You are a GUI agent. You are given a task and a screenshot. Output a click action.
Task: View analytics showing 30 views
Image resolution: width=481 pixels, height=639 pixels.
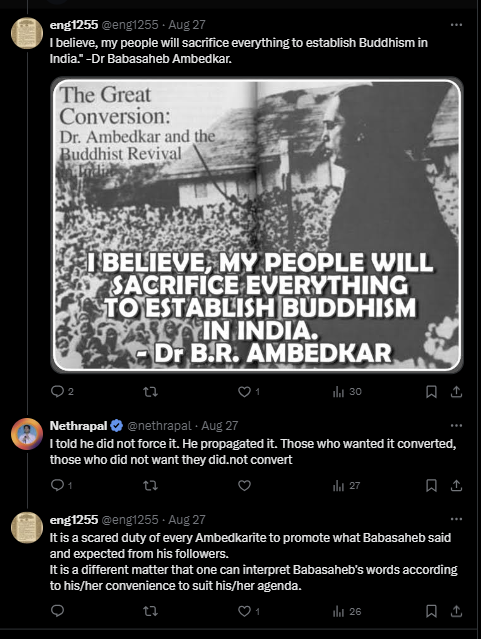[347, 392]
